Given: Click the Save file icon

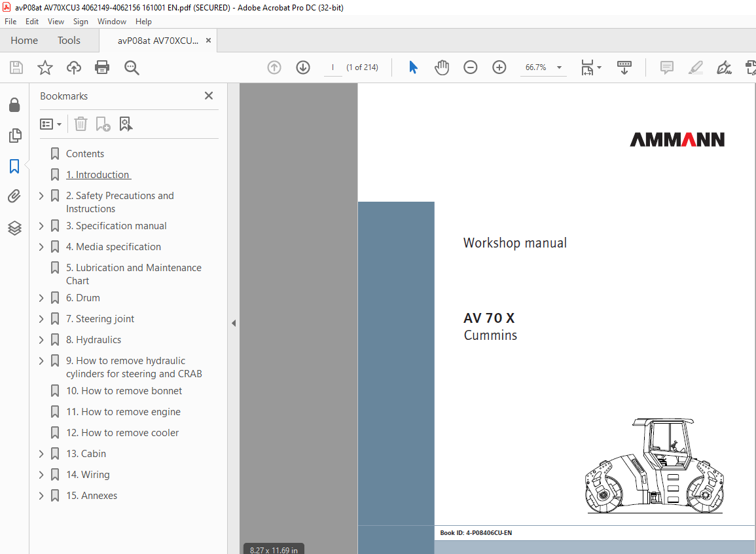Looking at the screenshot, I should click(16, 67).
